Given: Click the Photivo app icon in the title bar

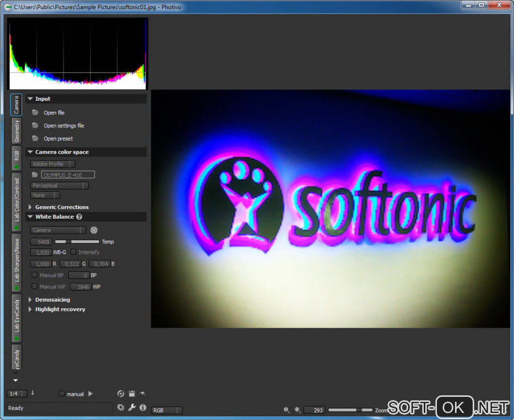Looking at the screenshot, I should [x=7, y=7].
